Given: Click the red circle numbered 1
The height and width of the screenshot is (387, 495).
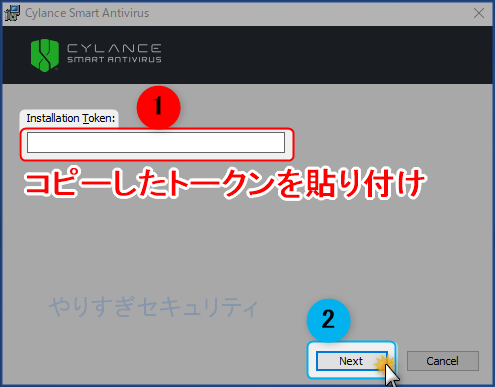Looking at the screenshot, I should pos(158,107).
